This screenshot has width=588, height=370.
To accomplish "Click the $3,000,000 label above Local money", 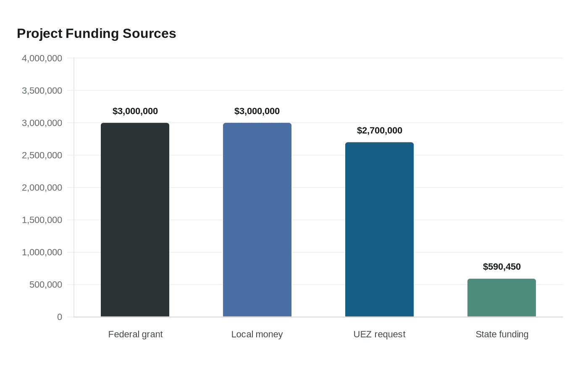I will [x=257, y=111].
